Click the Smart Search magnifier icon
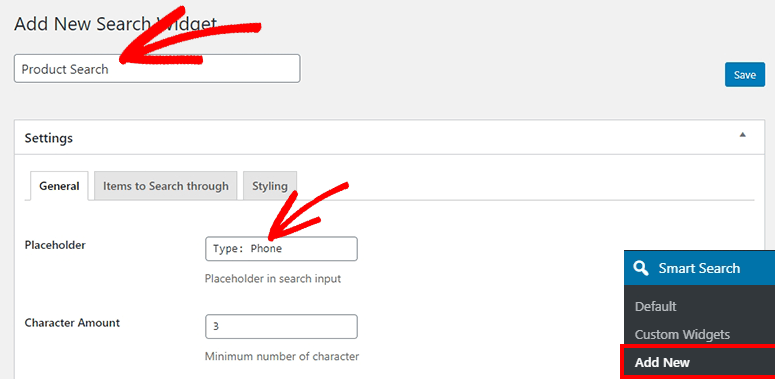775x379 pixels. [641, 268]
